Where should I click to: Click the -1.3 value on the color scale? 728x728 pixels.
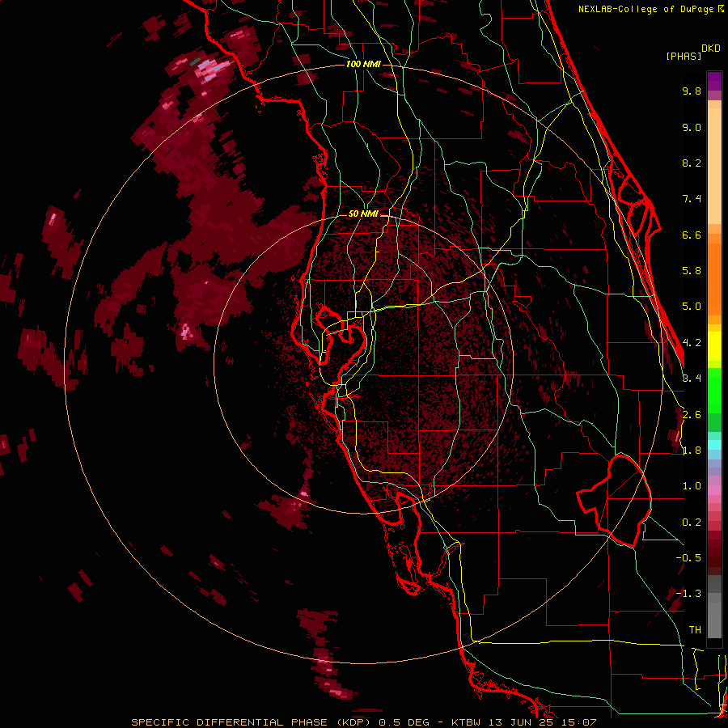coord(688,594)
